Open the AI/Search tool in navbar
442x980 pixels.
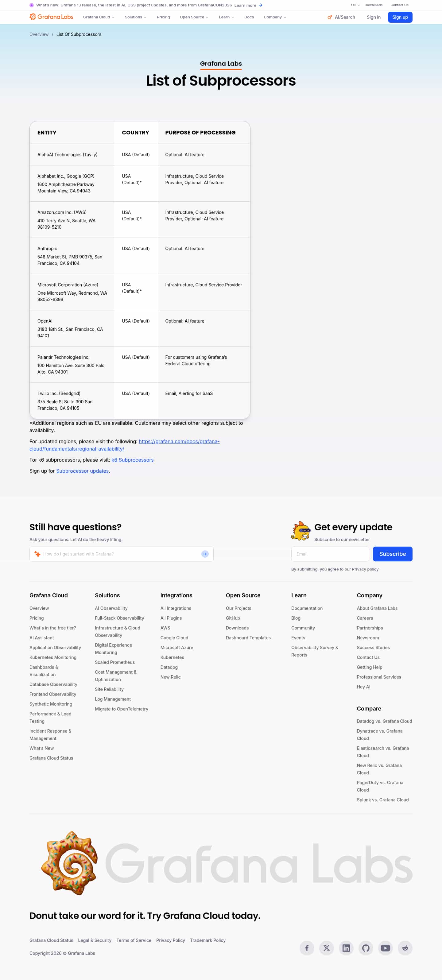pyautogui.click(x=341, y=17)
